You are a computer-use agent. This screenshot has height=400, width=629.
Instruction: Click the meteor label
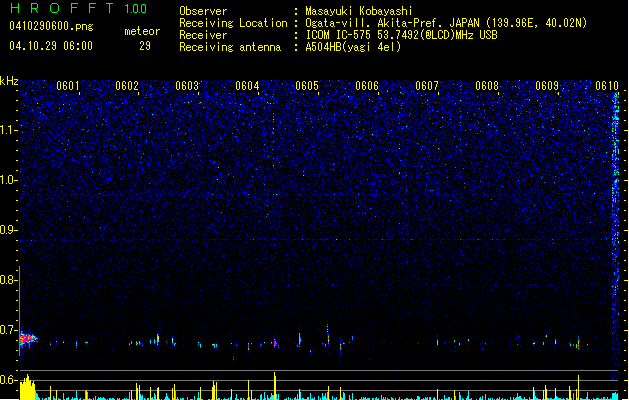coord(142,31)
